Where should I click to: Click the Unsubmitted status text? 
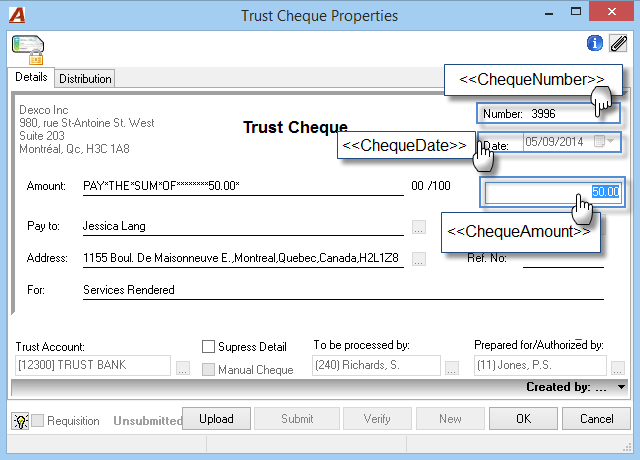tap(148, 421)
